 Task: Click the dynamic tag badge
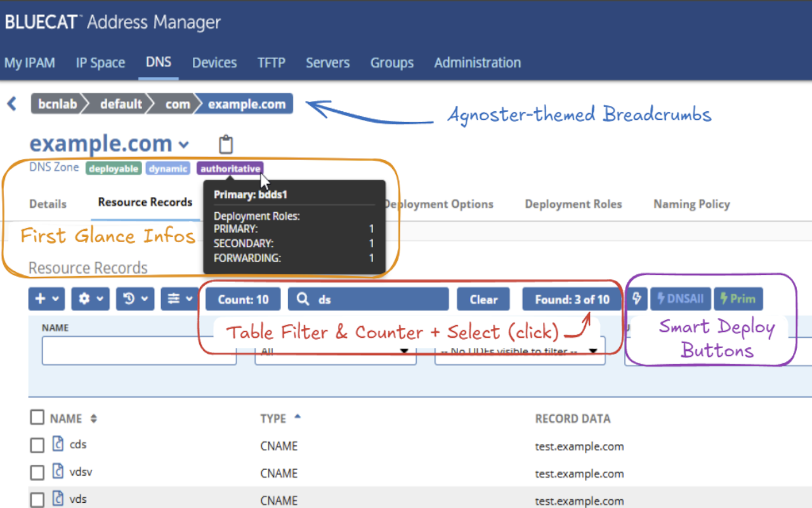(168, 169)
